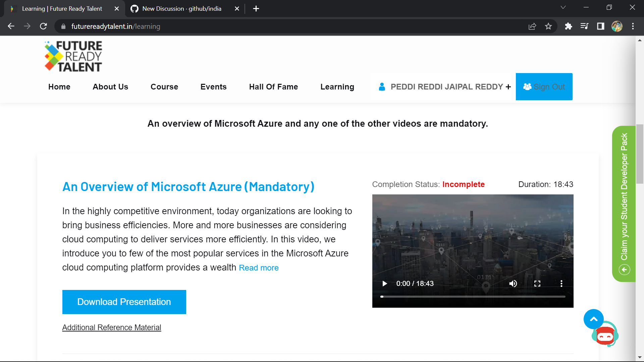
Task: Click the scroll-to-top arrow button
Action: pos(593,319)
